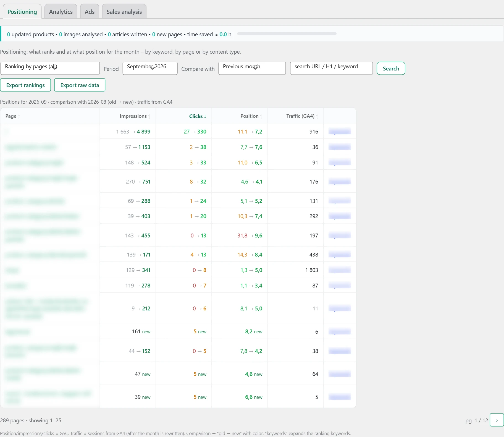Sort table by Impressions column

(x=135, y=116)
